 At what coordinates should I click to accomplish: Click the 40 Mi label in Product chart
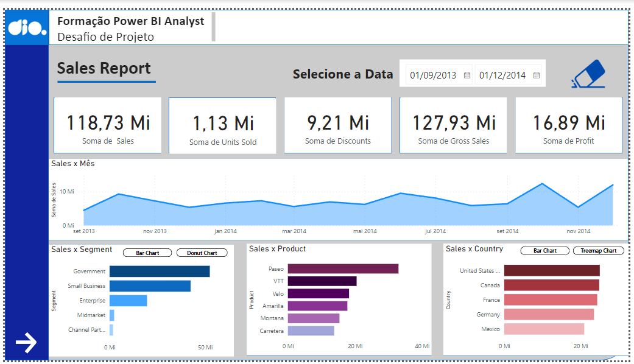(x=422, y=346)
